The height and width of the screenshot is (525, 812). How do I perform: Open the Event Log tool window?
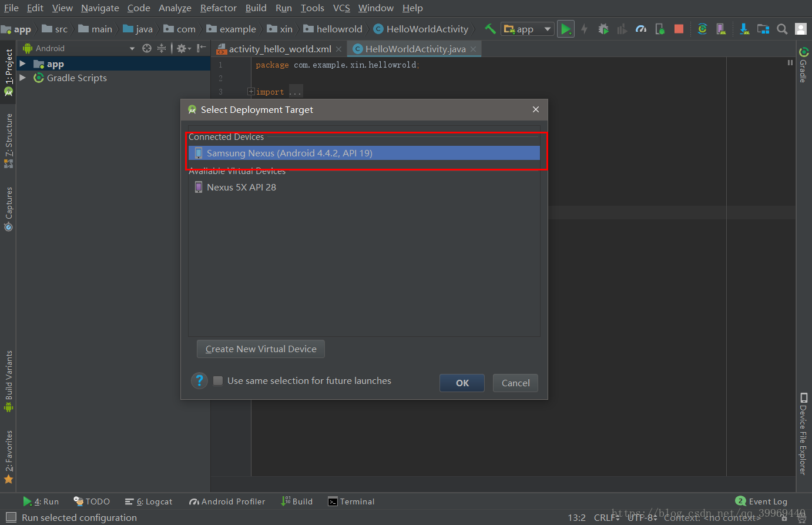761,501
